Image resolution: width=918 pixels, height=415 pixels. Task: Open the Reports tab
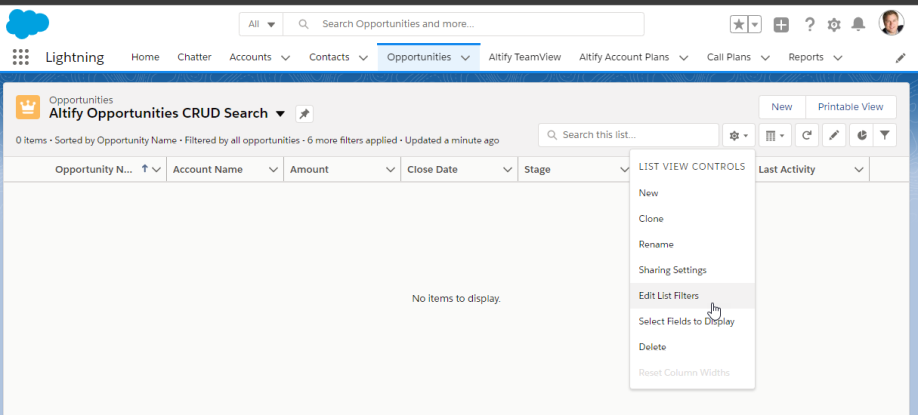click(806, 57)
